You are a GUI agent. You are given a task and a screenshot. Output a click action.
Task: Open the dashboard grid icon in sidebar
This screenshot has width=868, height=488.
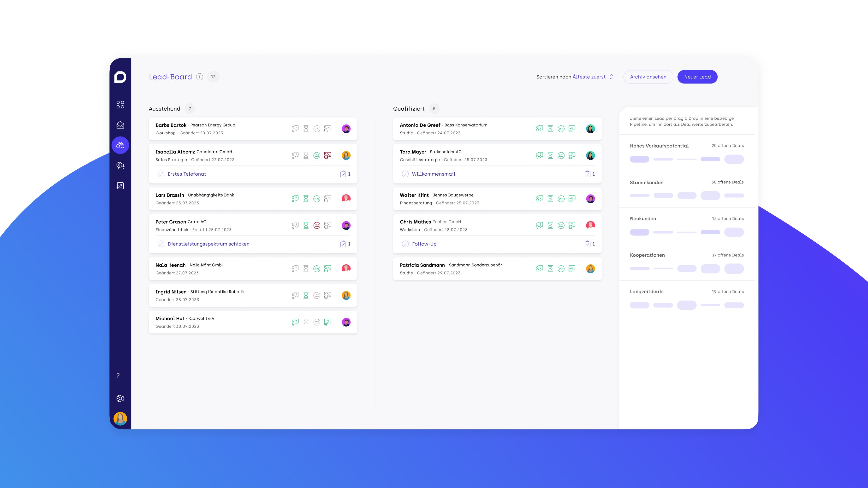tap(120, 104)
